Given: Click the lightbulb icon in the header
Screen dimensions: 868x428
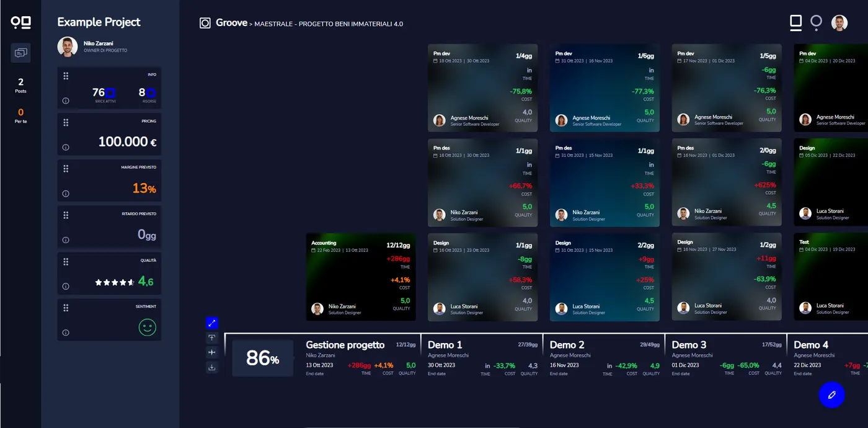Looking at the screenshot, I should 817,23.
